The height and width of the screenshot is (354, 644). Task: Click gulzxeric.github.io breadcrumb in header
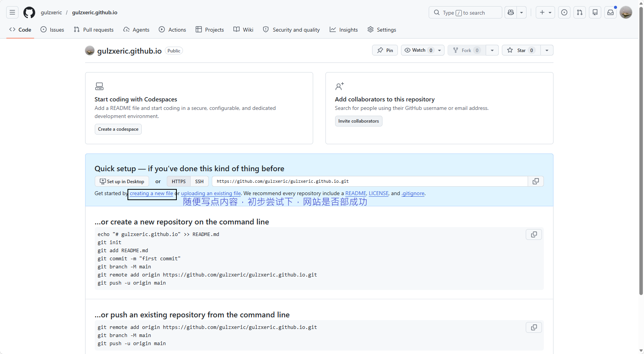(95, 12)
